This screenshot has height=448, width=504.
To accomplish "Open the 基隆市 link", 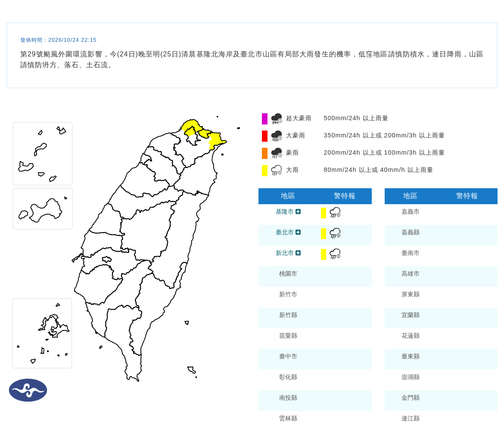I will point(284,212).
